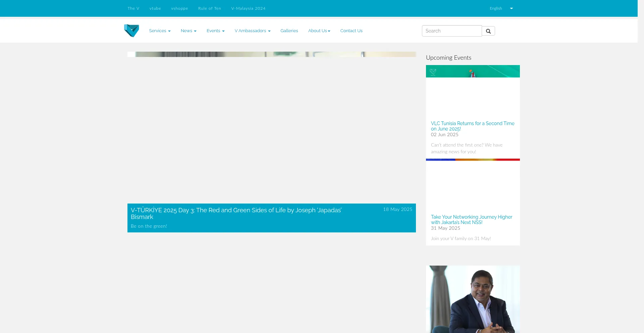The height and width of the screenshot is (333, 644).
Task: Open the vshoppe link
Action: coord(179,8)
